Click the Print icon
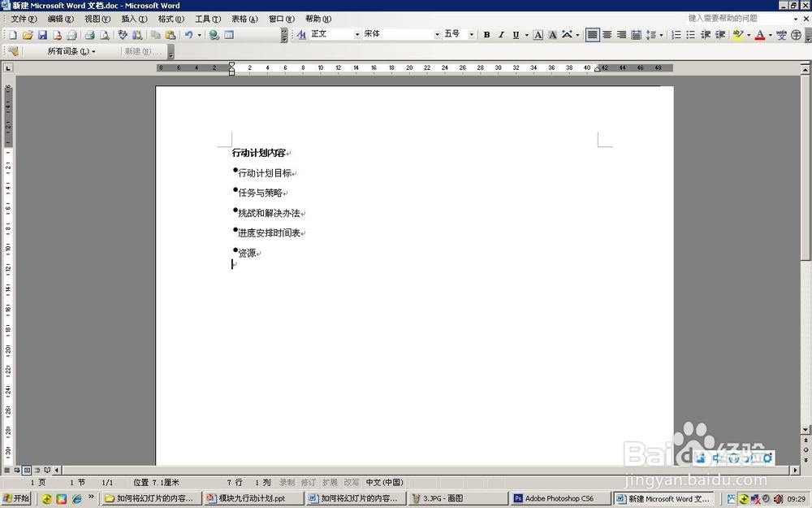 [89, 35]
